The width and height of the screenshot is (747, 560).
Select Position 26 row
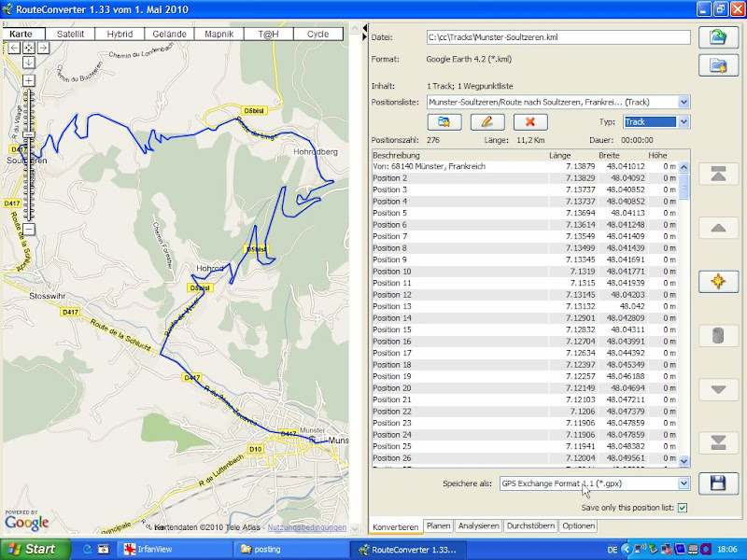click(524, 458)
